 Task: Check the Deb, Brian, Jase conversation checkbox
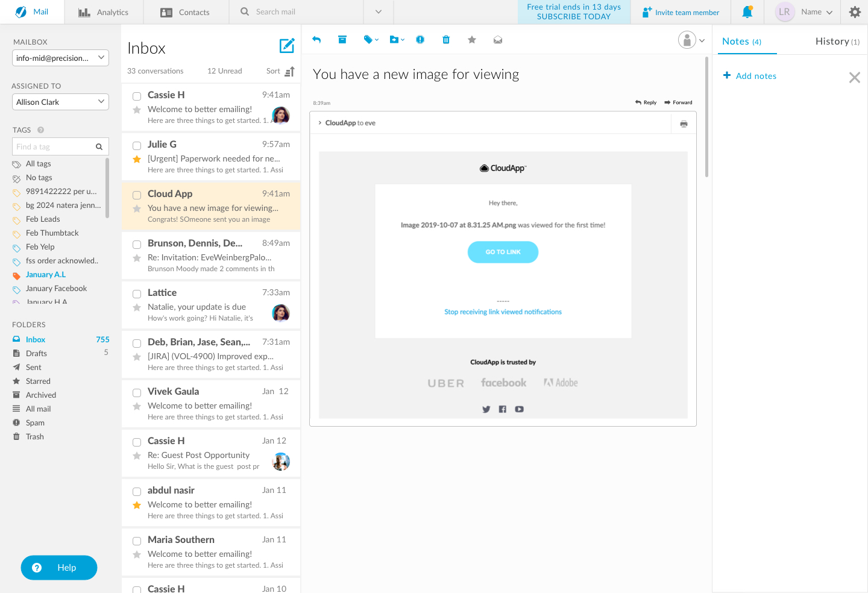point(137,344)
